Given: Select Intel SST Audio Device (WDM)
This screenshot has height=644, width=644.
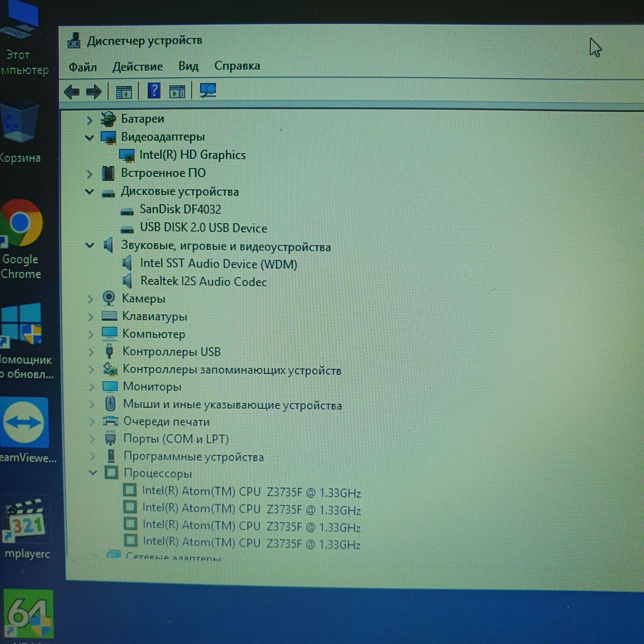Looking at the screenshot, I should click(219, 264).
